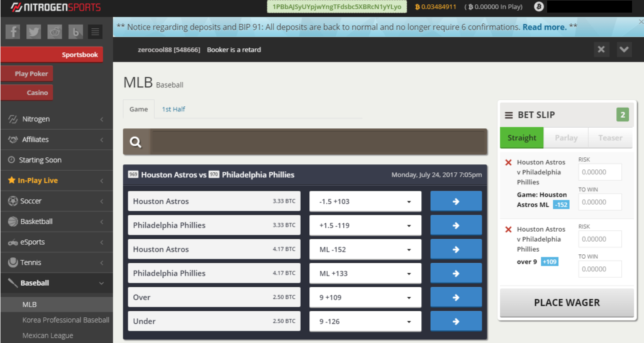Select the Teaser bet slip tab
644x343 pixels.
610,138
